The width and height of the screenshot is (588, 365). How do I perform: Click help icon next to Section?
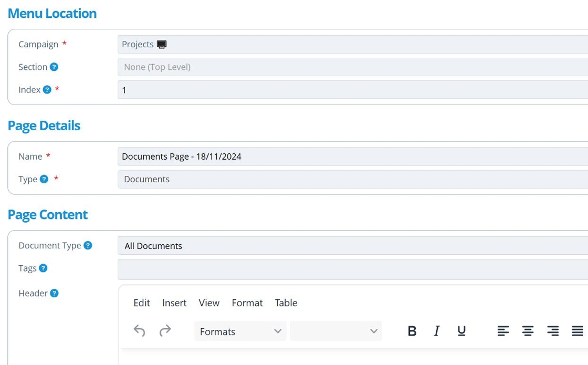click(54, 67)
